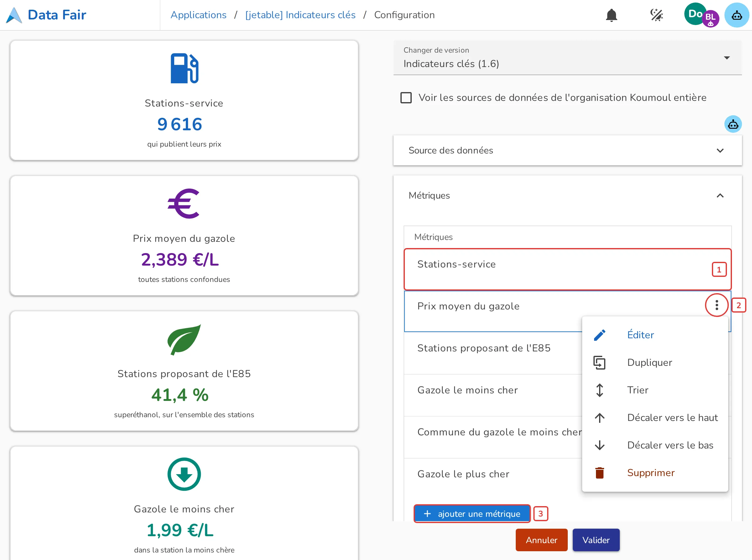Open the Do user avatar menu

point(695,14)
